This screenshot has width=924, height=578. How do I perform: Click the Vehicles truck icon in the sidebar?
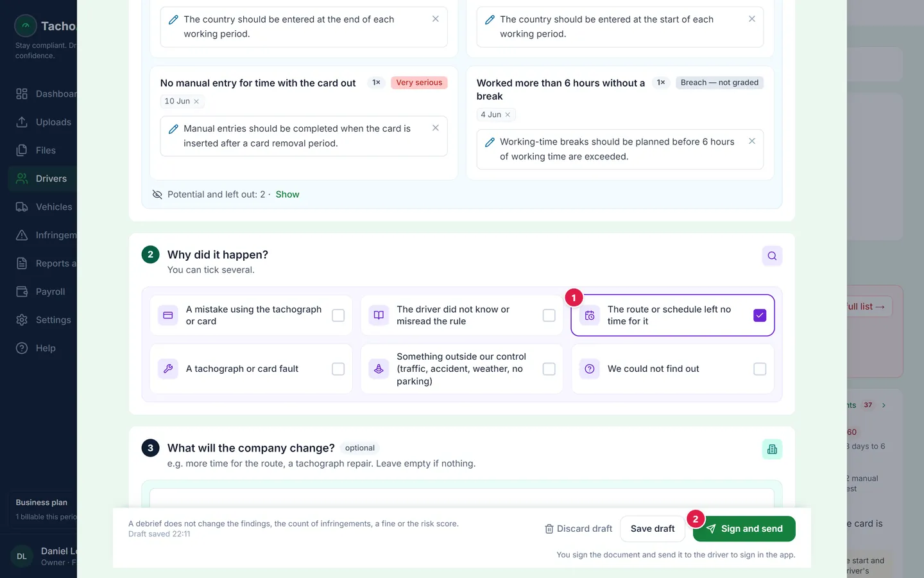point(22,207)
